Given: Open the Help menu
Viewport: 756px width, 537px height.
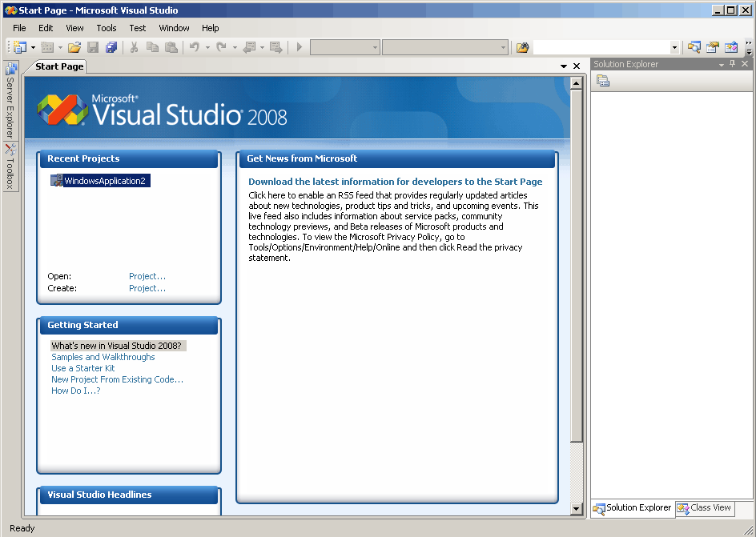Looking at the screenshot, I should click(x=210, y=28).
